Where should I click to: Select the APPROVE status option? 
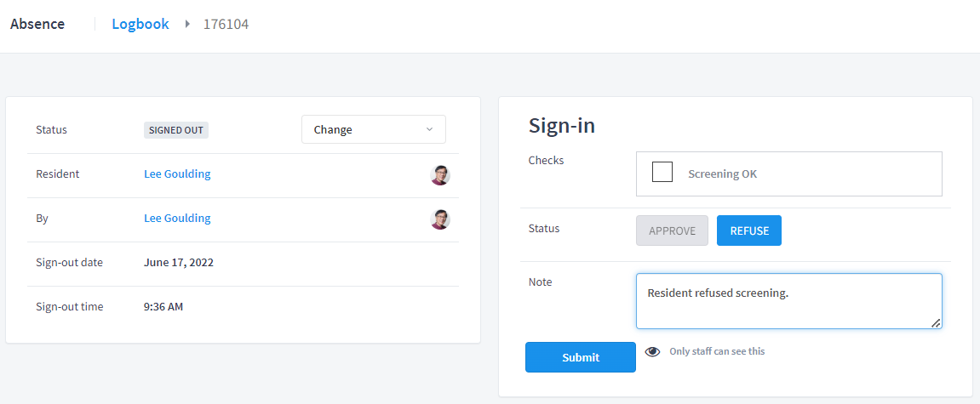[672, 230]
